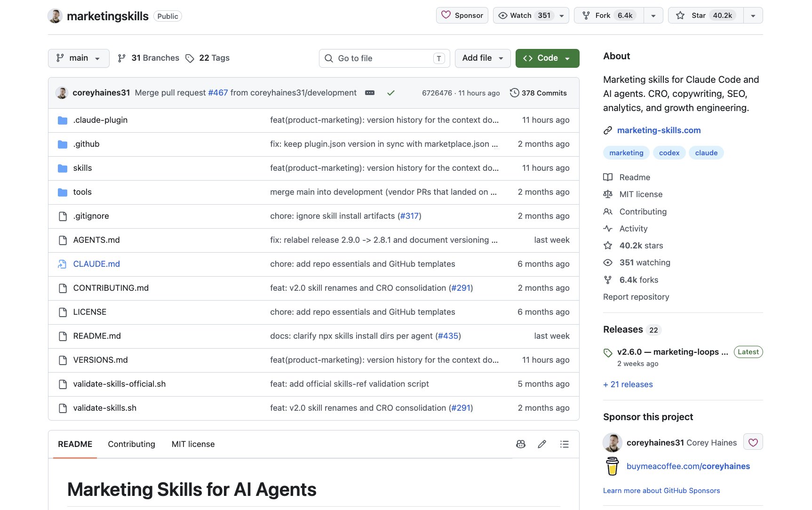Open the .claude-plugin folder
812x510 pixels.
(100, 120)
